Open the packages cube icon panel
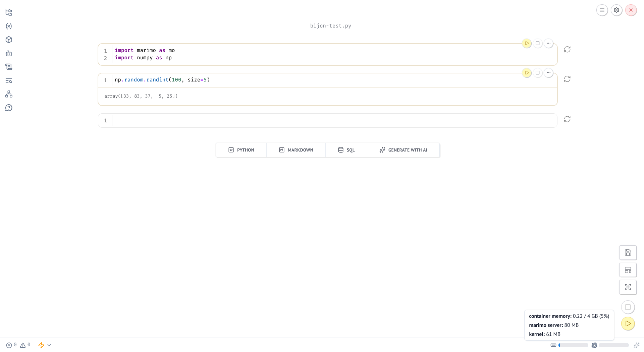The height and width of the screenshot is (352, 644). pos(9,40)
